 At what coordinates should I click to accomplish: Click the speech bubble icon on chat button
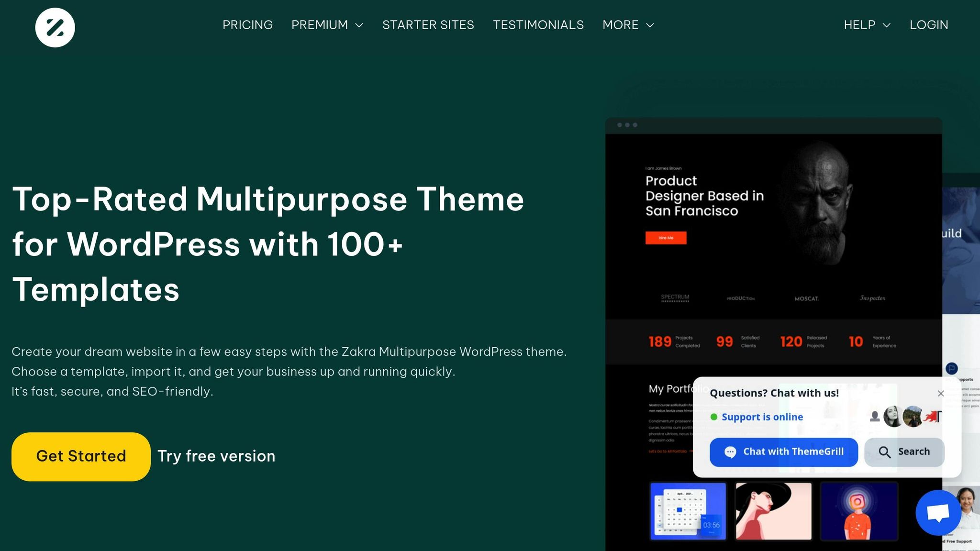(730, 452)
